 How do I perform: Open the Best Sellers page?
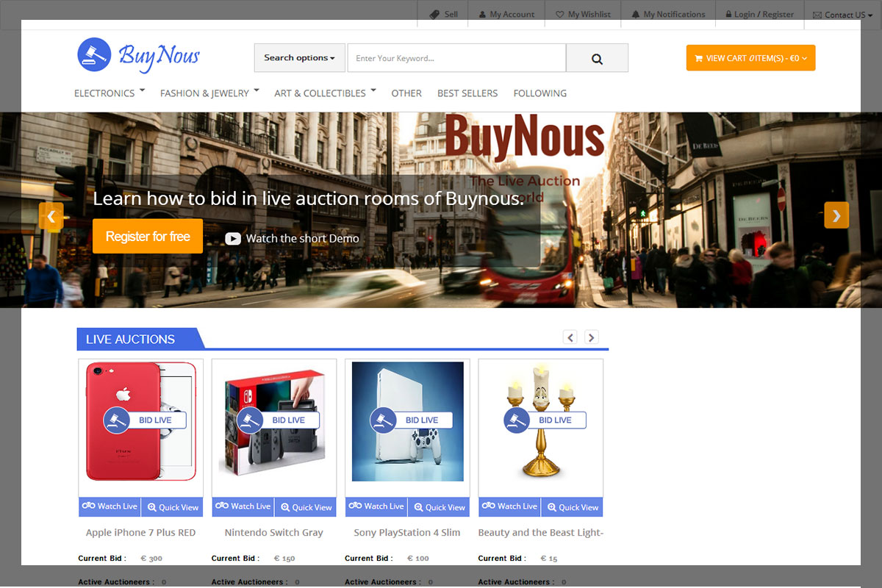click(467, 93)
